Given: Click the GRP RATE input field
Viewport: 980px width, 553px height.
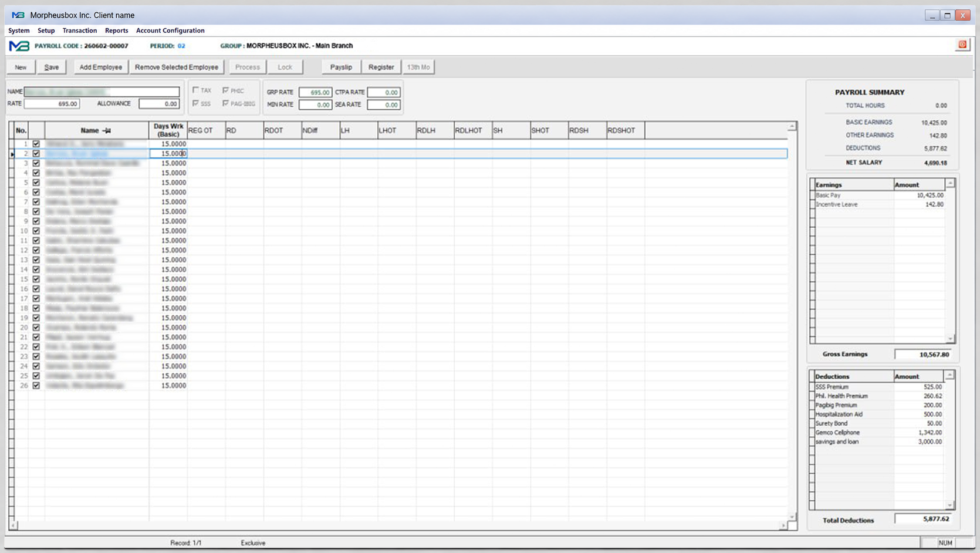Looking at the screenshot, I should click(x=315, y=92).
